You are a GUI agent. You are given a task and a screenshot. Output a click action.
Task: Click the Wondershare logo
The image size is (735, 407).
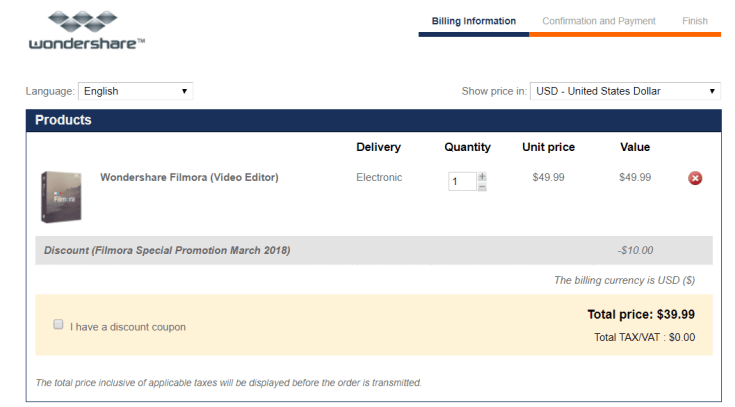(x=87, y=30)
